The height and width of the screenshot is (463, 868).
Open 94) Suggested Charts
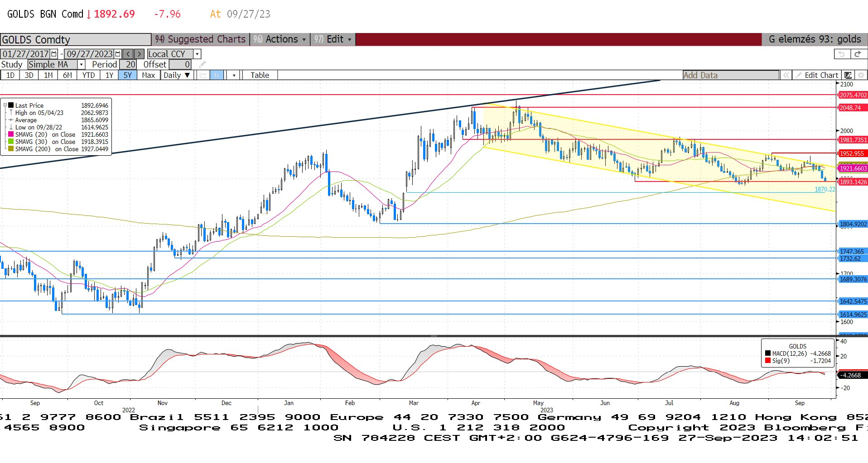coord(200,39)
